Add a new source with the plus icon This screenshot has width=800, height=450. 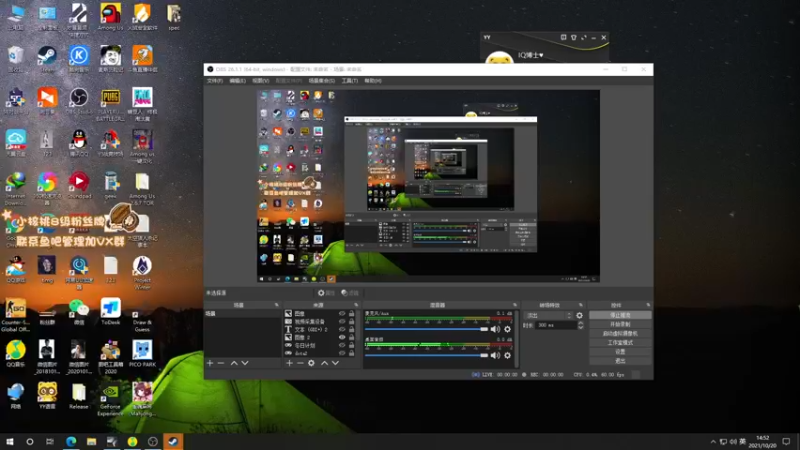[x=289, y=363]
